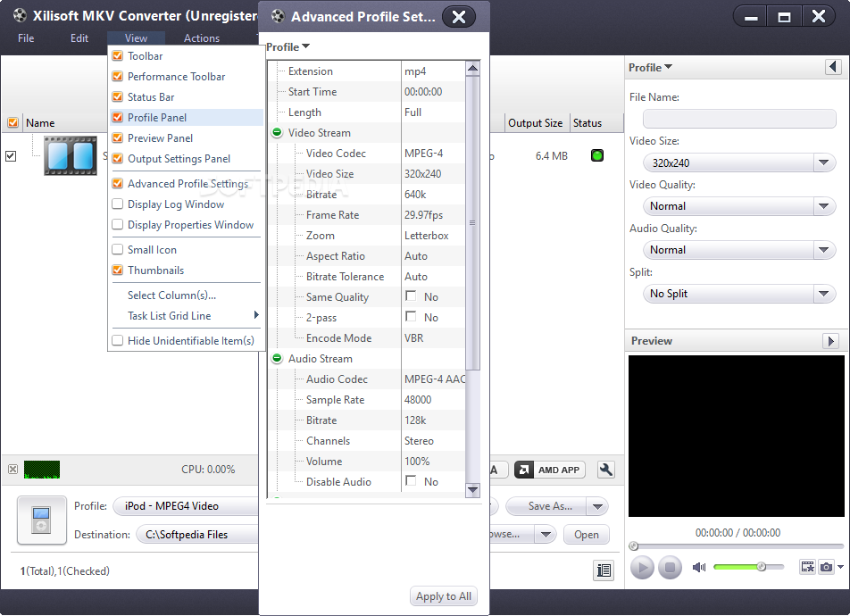Collapse the Video Stream group
850x616 pixels.
click(277, 133)
